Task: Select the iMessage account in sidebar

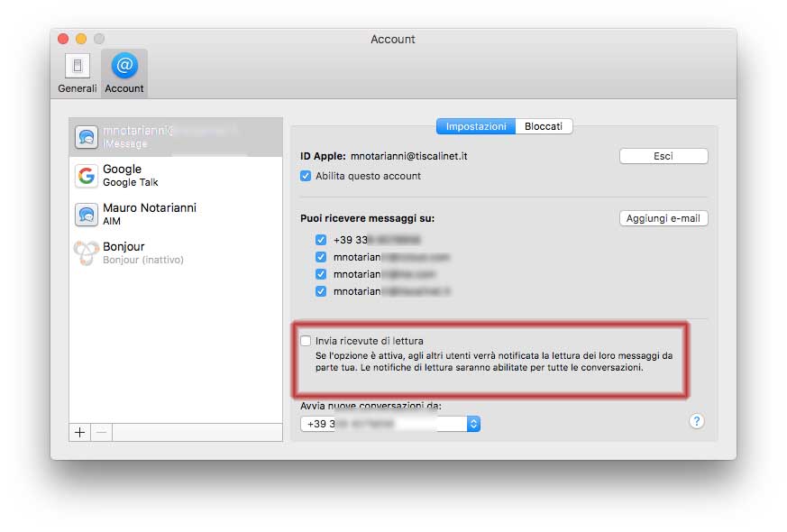Action: pos(176,137)
